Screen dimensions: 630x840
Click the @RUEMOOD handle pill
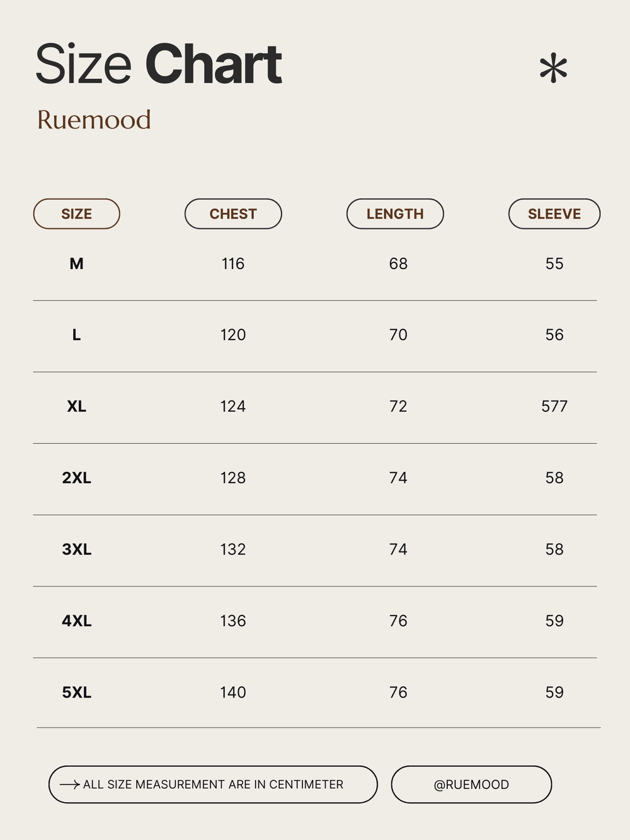tap(471, 785)
